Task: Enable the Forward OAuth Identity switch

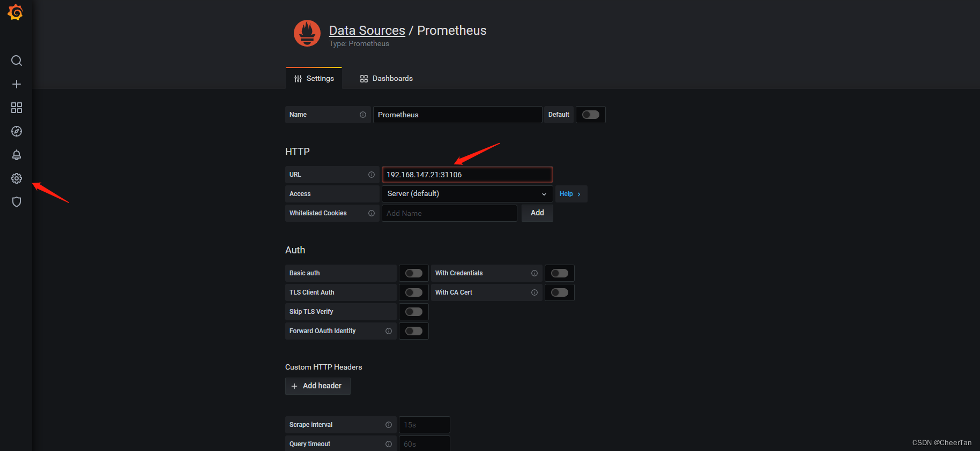Action: 414,331
